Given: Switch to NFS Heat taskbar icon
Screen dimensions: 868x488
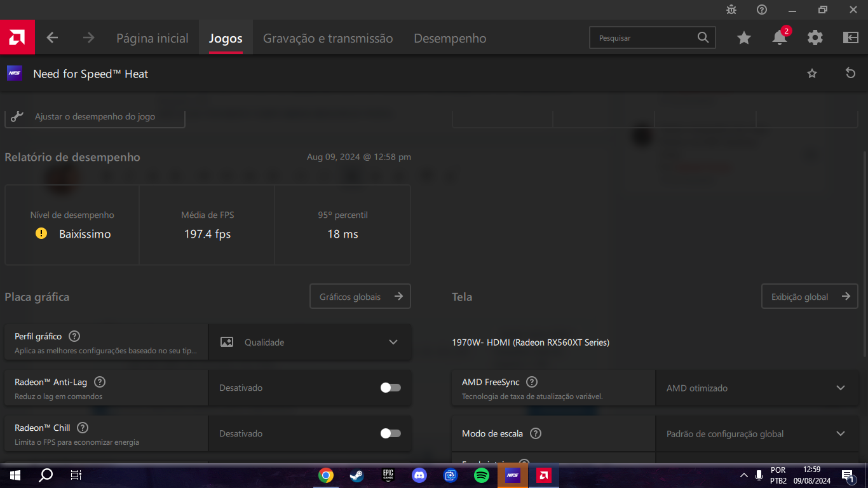Looking at the screenshot, I should coord(512,475).
